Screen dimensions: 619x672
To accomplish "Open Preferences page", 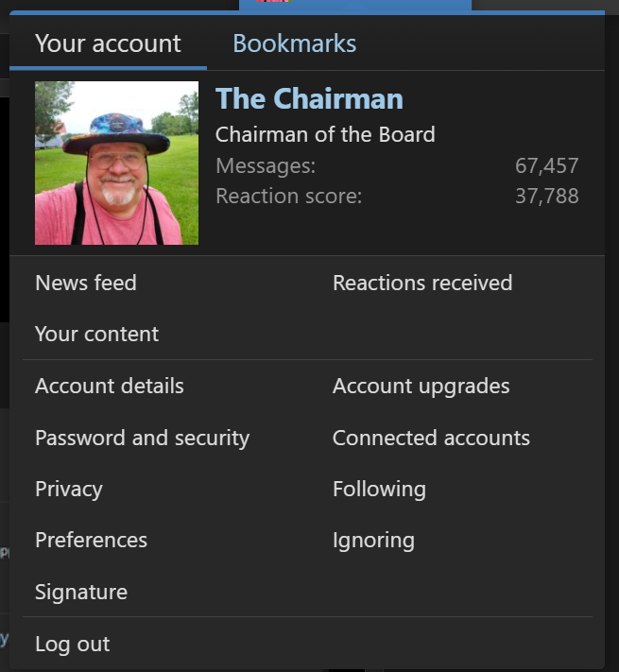I will 92,540.
